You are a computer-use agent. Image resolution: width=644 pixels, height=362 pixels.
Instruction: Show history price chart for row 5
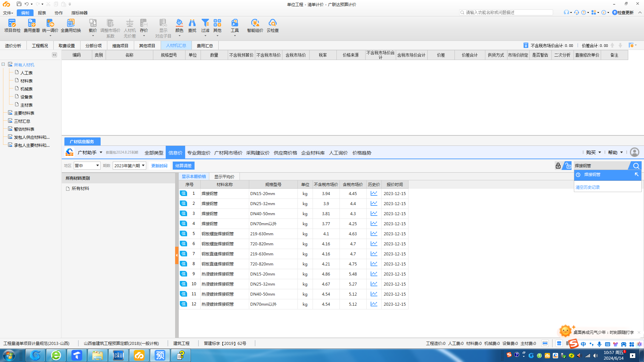(x=374, y=234)
